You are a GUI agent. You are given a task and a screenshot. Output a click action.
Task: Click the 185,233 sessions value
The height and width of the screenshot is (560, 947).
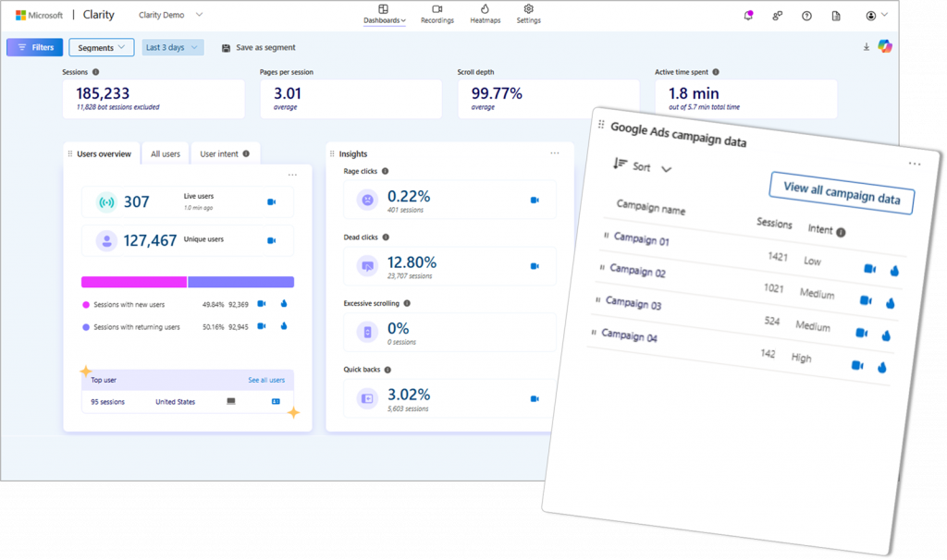[x=103, y=93]
